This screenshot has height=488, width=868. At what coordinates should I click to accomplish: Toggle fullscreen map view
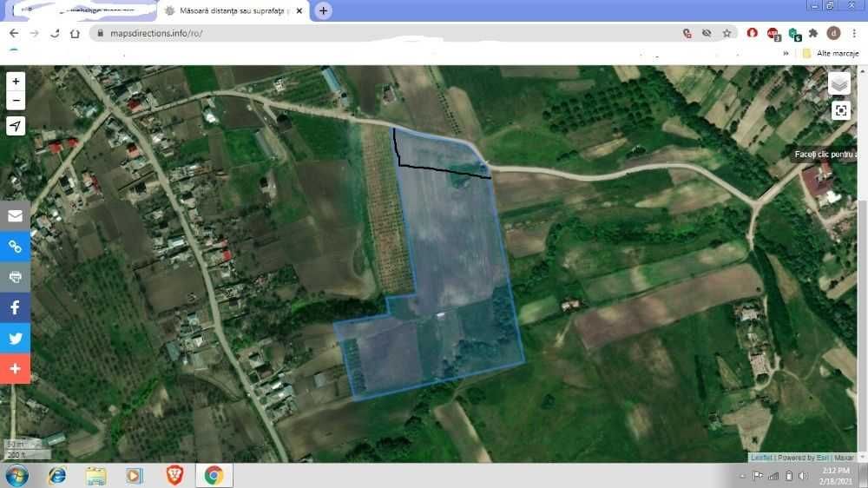841,111
